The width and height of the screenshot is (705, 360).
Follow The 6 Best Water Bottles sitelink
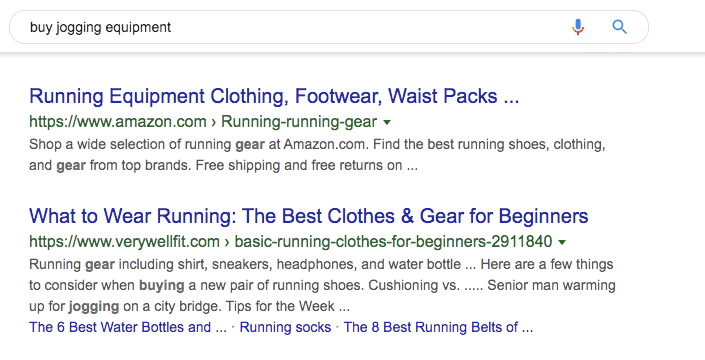[128, 327]
